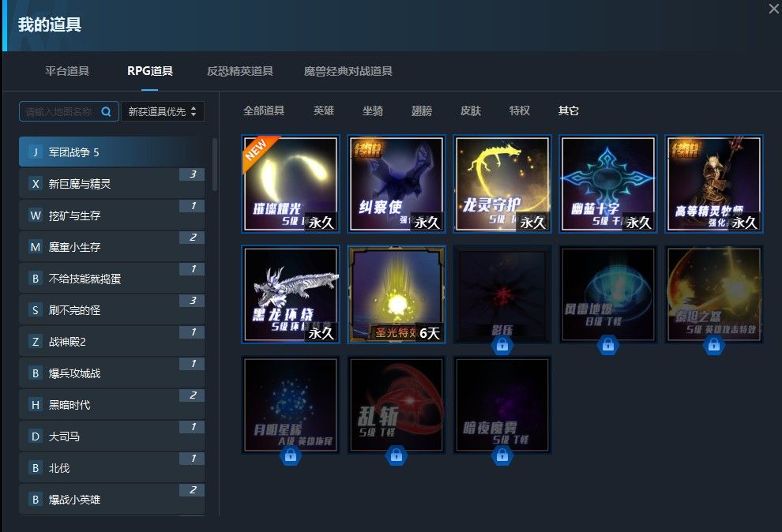
Task: Filter items by 坐骑 category
Action: coord(373,111)
